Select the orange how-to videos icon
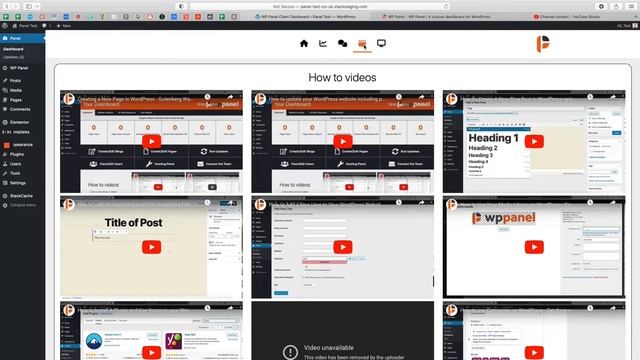This screenshot has width=640, height=360. (x=362, y=43)
